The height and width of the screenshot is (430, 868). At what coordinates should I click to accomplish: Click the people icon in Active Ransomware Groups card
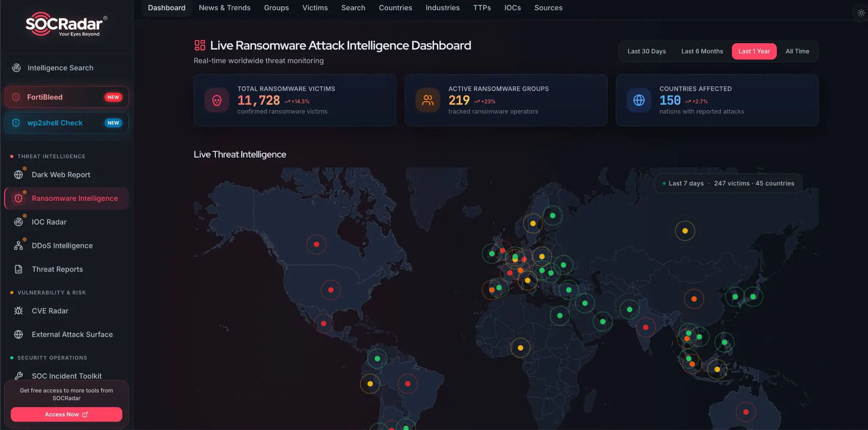pyautogui.click(x=428, y=100)
